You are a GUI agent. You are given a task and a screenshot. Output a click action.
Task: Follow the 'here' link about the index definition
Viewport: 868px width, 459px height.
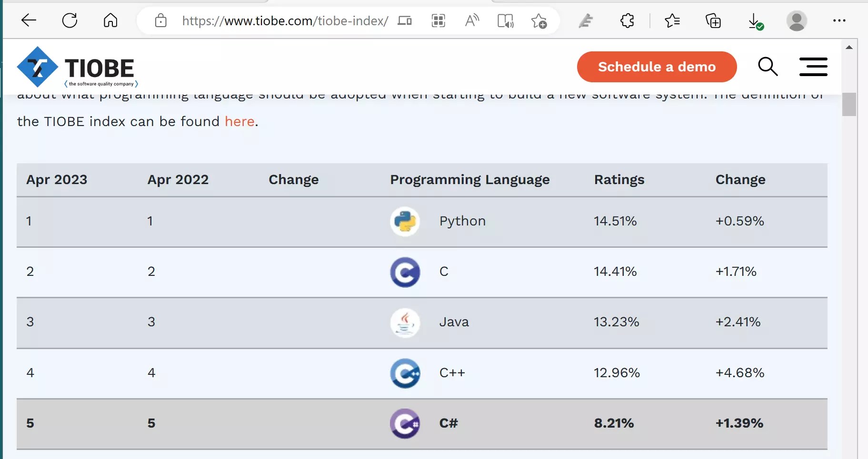239,121
